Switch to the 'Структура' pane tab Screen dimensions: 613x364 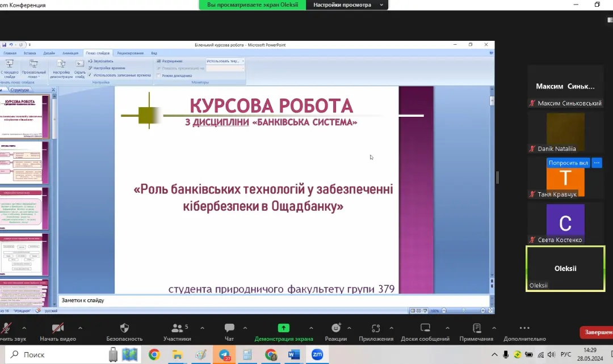coord(20,90)
